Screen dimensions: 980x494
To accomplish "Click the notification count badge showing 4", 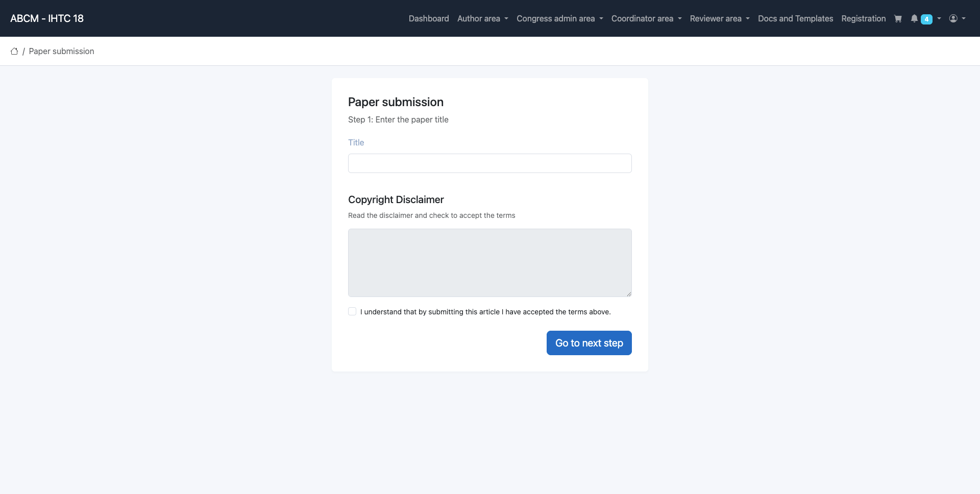I will [x=926, y=19].
